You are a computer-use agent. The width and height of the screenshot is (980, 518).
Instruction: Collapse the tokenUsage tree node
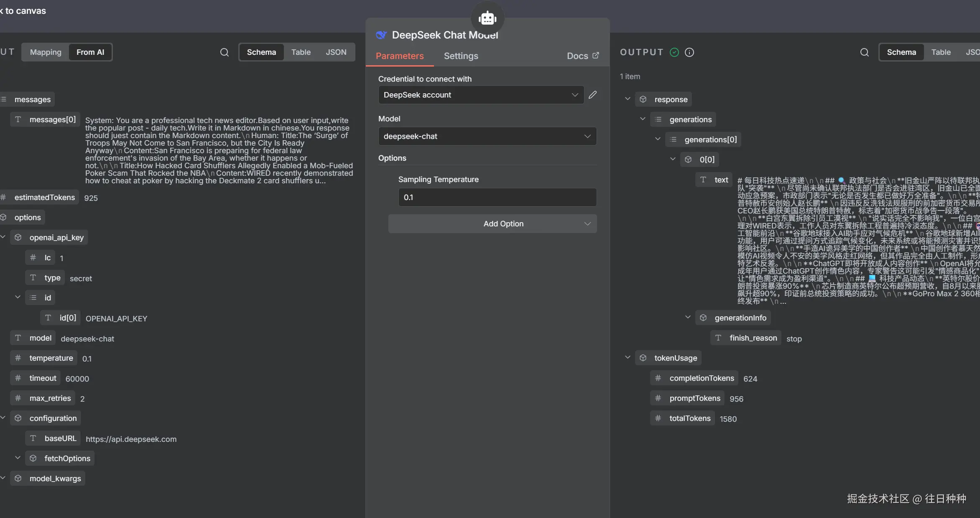click(x=628, y=357)
